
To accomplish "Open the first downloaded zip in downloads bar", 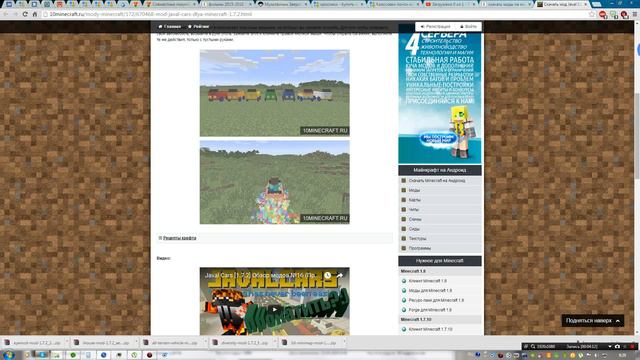I will click(33, 343).
